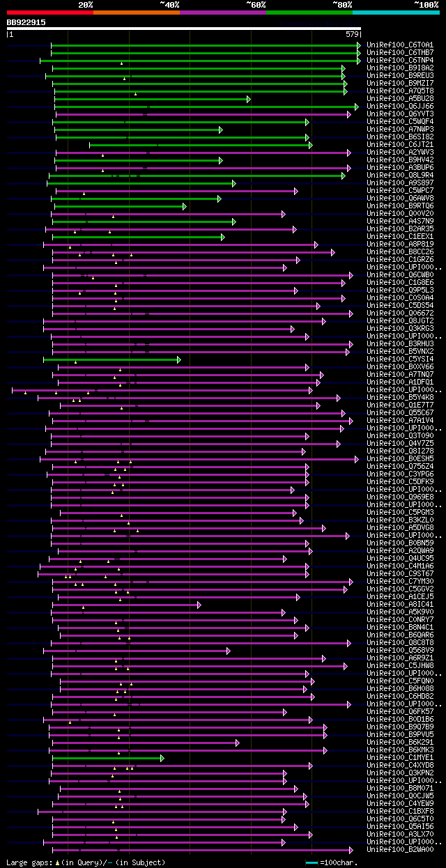Select the UniRef100_B5Y4K8 label
The height and width of the screenshot is (868, 446).
pos(400,397)
